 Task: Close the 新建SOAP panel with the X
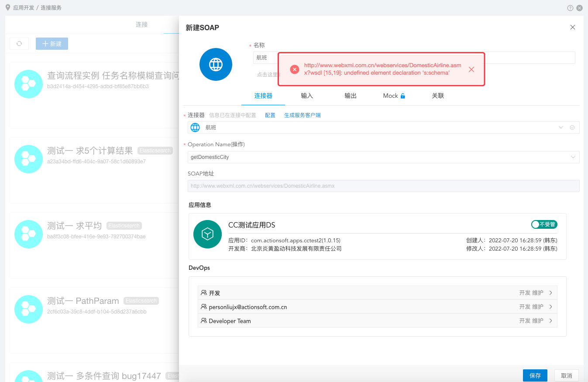[x=573, y=28]
